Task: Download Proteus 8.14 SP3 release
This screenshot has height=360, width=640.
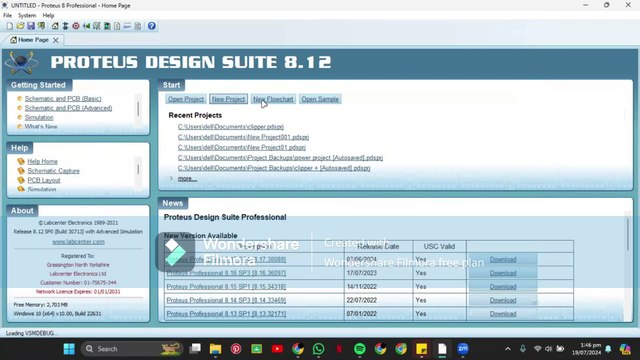Action: point(503,300)
